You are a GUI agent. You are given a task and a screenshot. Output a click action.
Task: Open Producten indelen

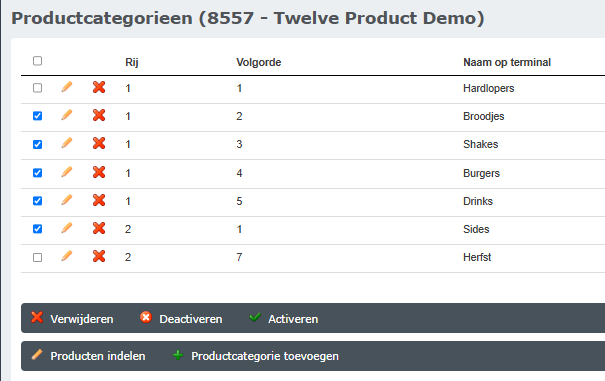coord(88,356)
